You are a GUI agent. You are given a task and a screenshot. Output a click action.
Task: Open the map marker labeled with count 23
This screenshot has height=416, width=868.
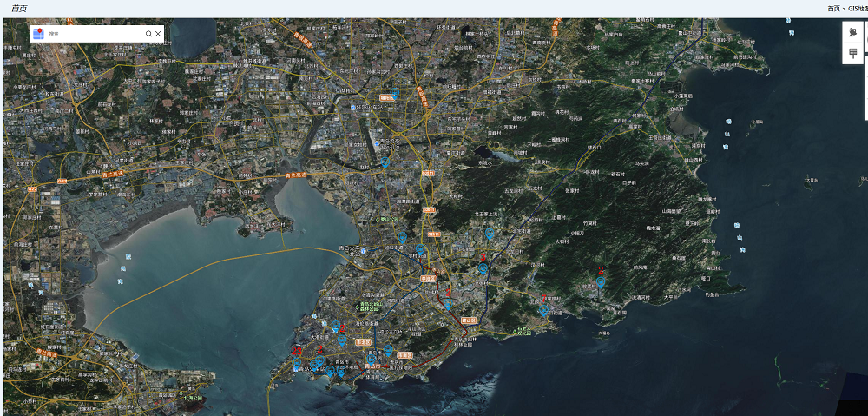pos(298,351)
